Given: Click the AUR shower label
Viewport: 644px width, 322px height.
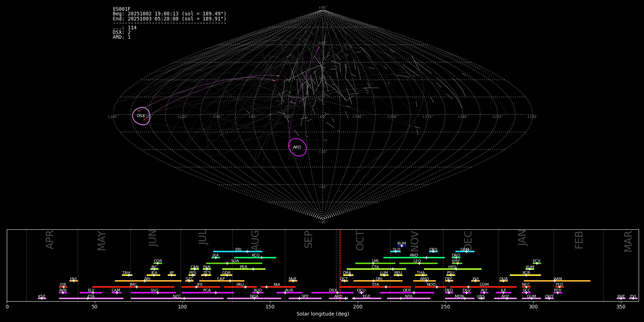Looking at the screenshot, I should [x=289, y=291].
